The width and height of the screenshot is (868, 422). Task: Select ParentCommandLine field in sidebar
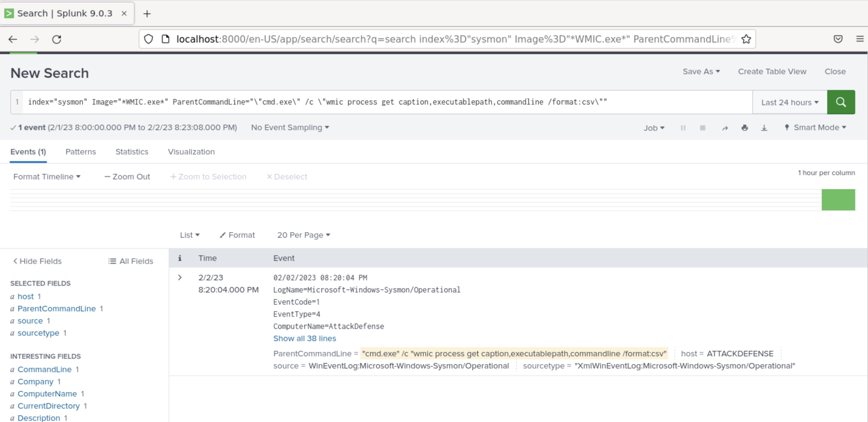click(57, 309)
